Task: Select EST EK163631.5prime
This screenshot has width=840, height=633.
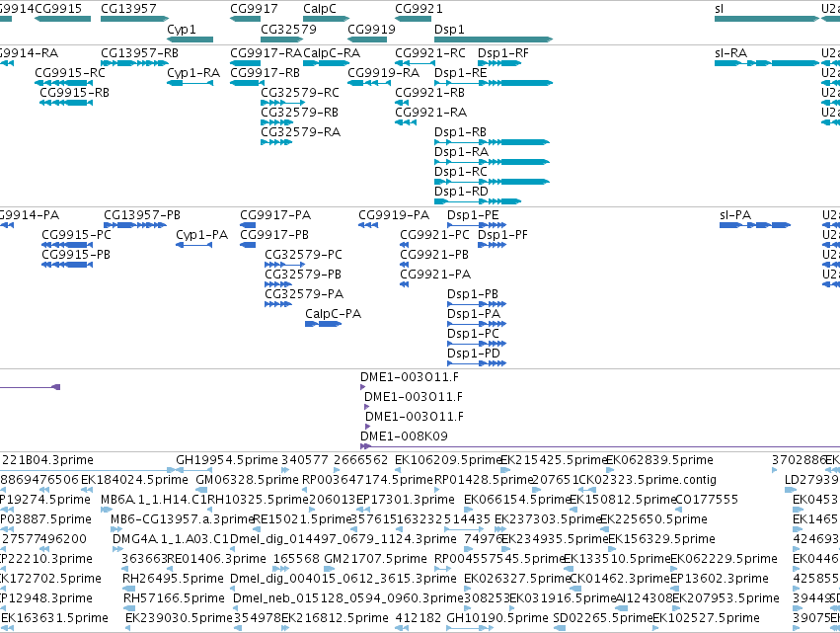Action: (x=8, y=628)
